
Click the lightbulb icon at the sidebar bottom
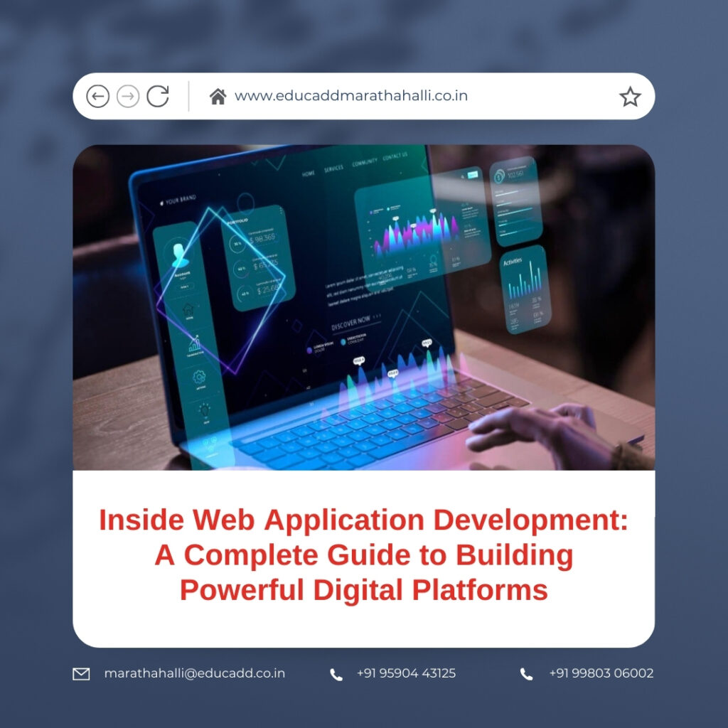click(203, 408)
